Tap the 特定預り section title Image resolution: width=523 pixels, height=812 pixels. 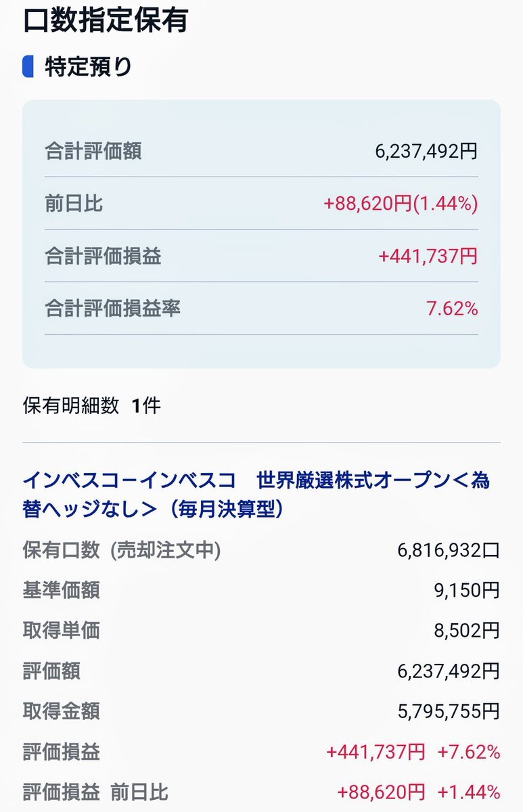[x=89, y=67]
